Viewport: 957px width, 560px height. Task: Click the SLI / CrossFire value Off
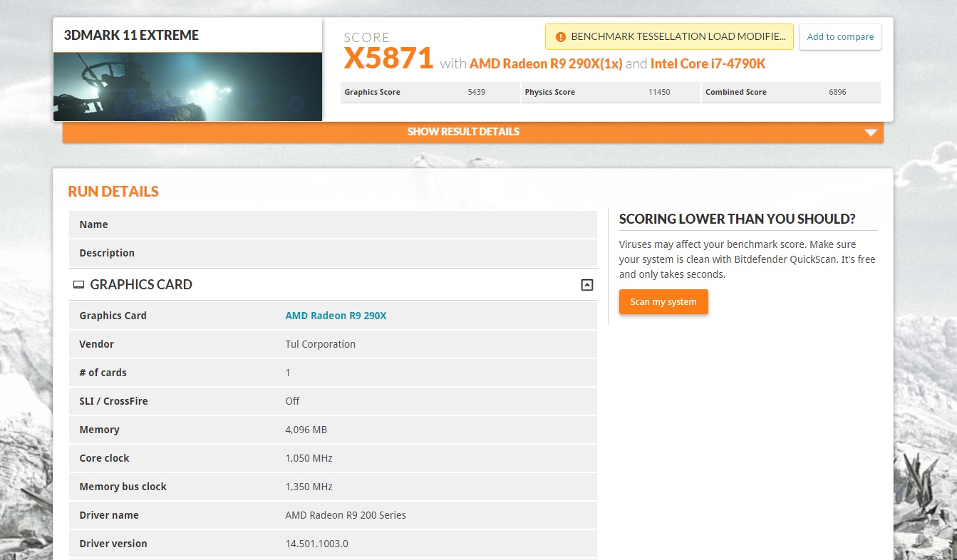click(x=292, y=401)
